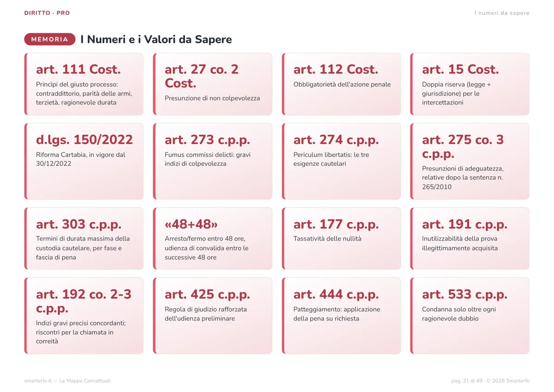Click the page title I Numeri e i Valori da Sapere
The image size is (554, 392).
coord(156,39)
